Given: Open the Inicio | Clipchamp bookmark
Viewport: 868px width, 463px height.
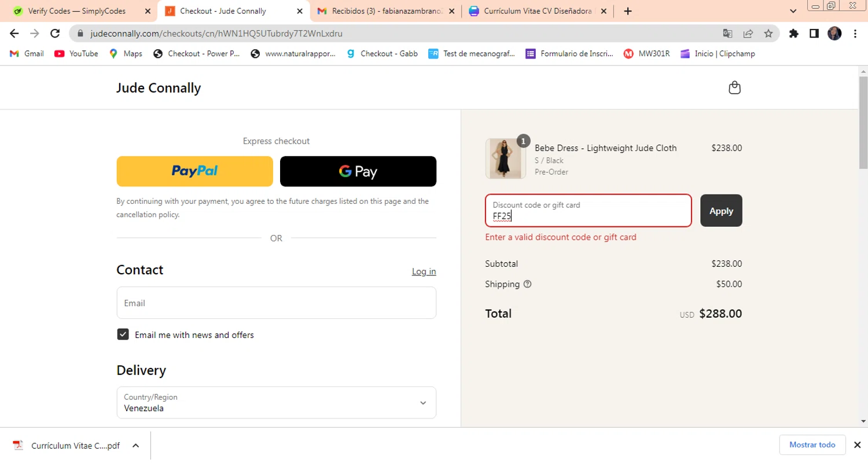Looking at the screenshot, I should [x=718, y=54].
